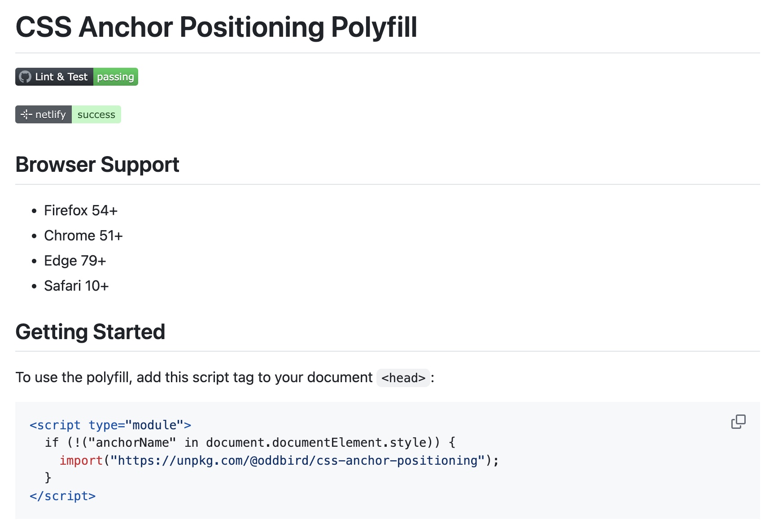The width and height of the screenshot is (778, 532).
Task: Click the opening script type="module" line
Action: [x=110, y=425]
